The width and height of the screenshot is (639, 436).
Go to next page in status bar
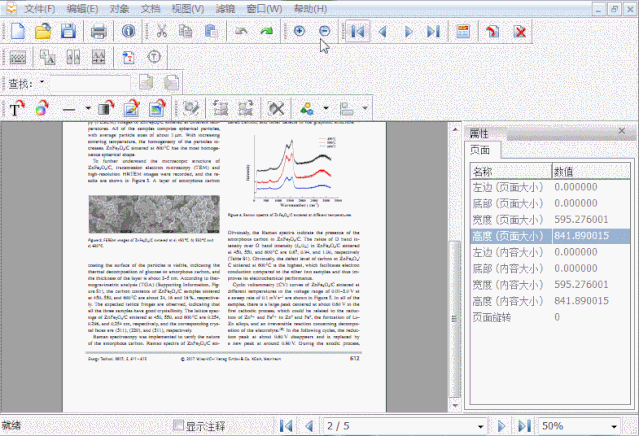(502, 425)
